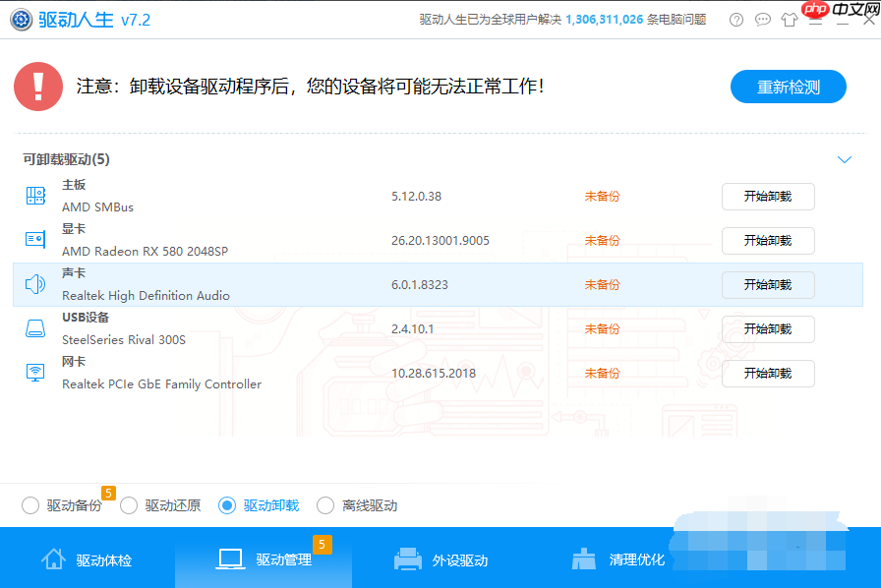881x588 pixels.
Task: Click the graphics card icon for Radeon RX 580
Action: (x=35, y=240)
